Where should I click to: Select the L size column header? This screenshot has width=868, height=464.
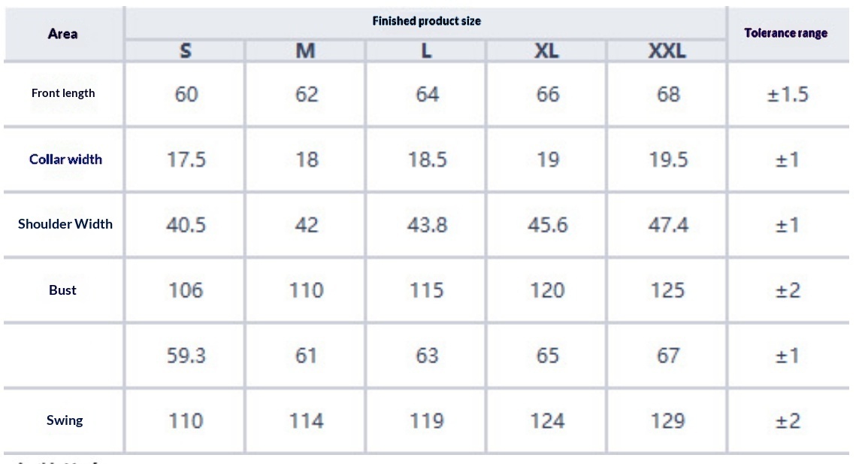(x=426, y=51)
